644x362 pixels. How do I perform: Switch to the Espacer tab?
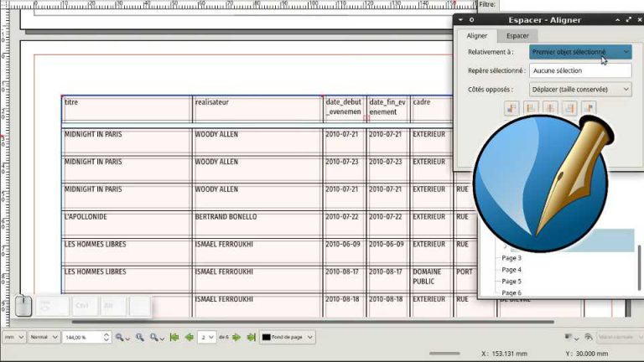[x=517, y=36]
